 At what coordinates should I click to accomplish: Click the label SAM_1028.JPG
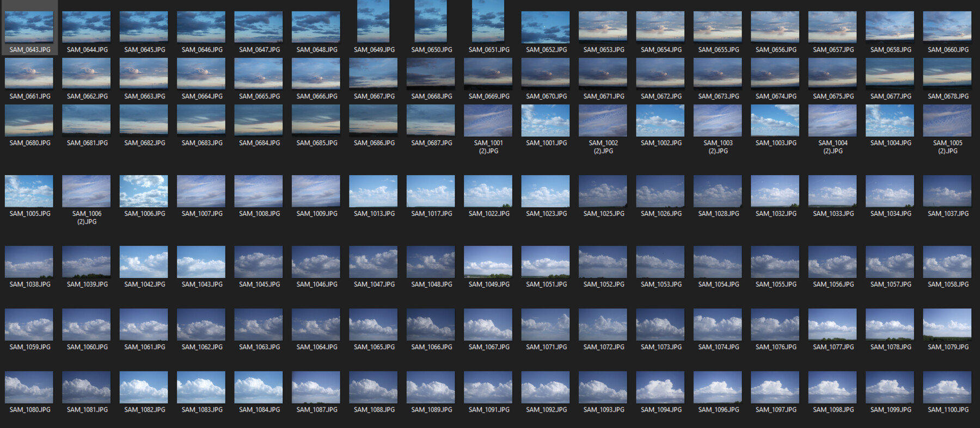pyautogui.click(x=719, y=214)
